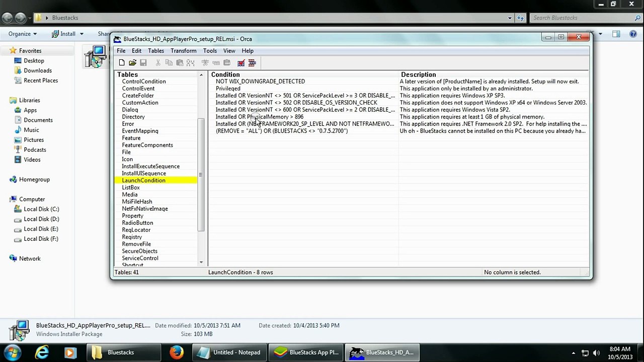Open the File menu in Orca
644x362 pixels.
121,51
